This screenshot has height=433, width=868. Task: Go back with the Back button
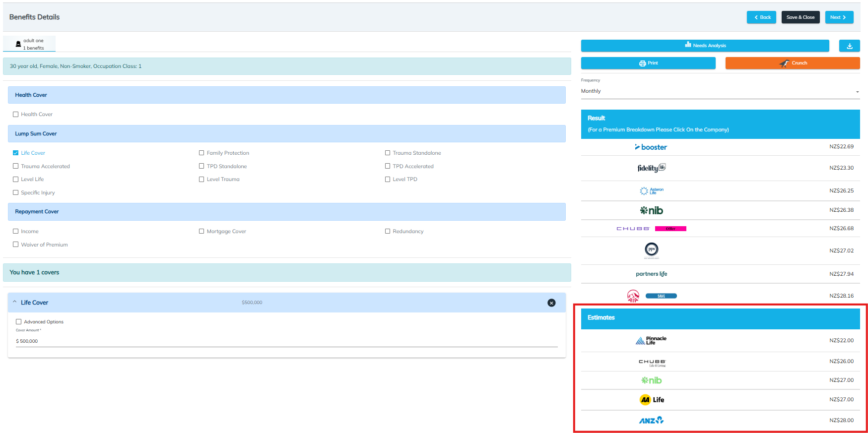click(x=761, y=17)
